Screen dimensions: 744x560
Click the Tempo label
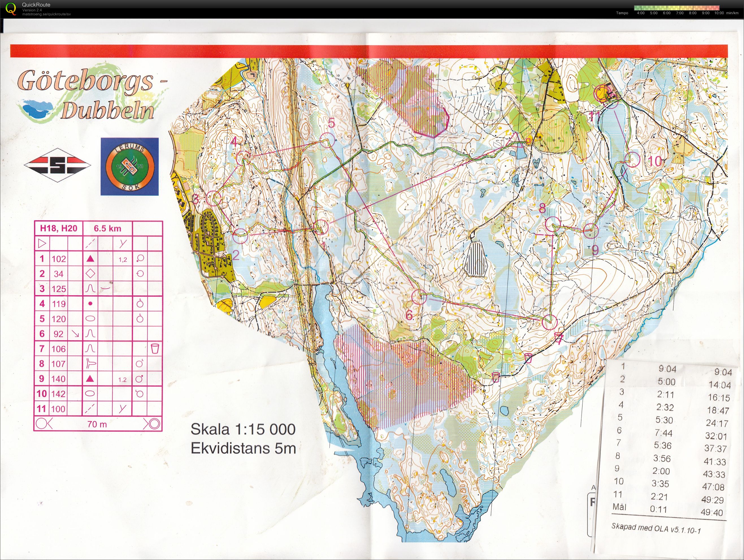click(x=622, y=13)
